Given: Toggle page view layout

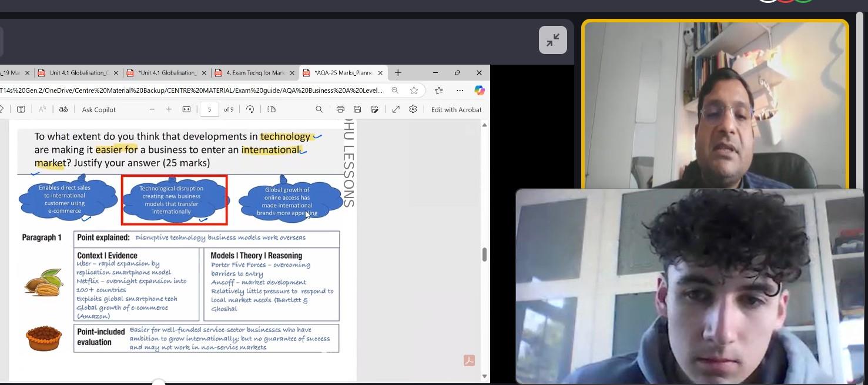Looking at the screenshot, I should pyautogui.click(x=272, y=109).
